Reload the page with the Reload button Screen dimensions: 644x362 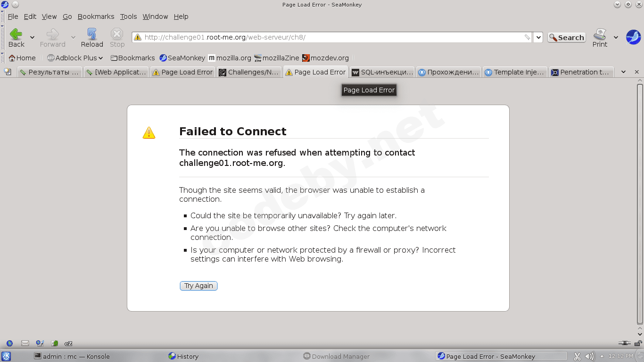coord(92,37)
